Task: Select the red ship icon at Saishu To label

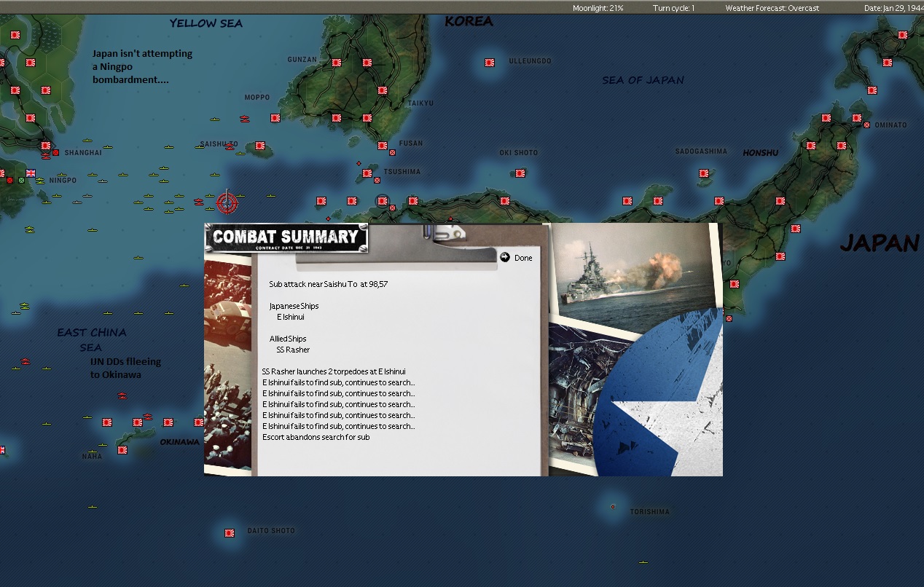Action: click(x=230, y=146)
